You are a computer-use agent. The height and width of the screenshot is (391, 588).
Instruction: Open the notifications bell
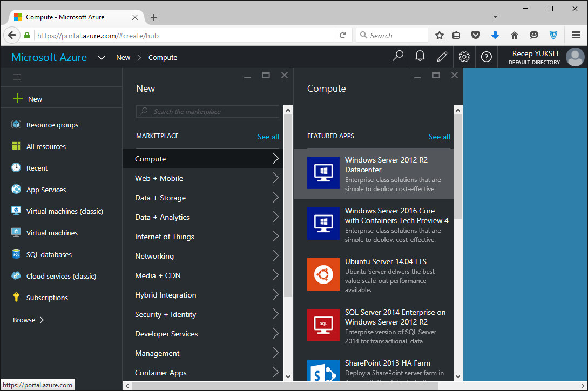click(x=420, y=56)
